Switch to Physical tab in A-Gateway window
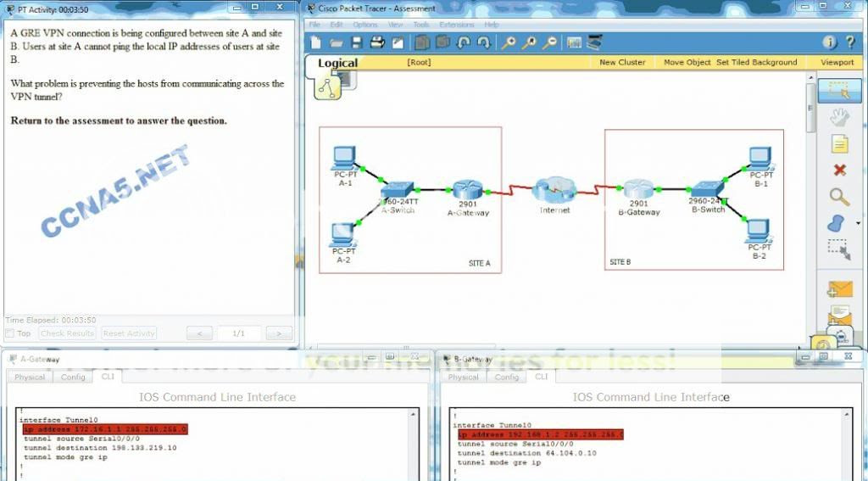 click(30, 377)
